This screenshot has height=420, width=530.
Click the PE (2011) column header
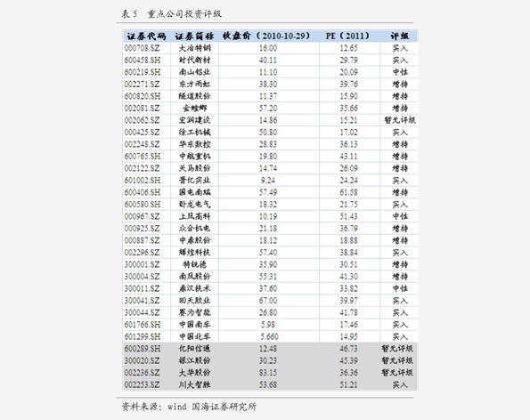pyautogui.click(x=347, y=36)
